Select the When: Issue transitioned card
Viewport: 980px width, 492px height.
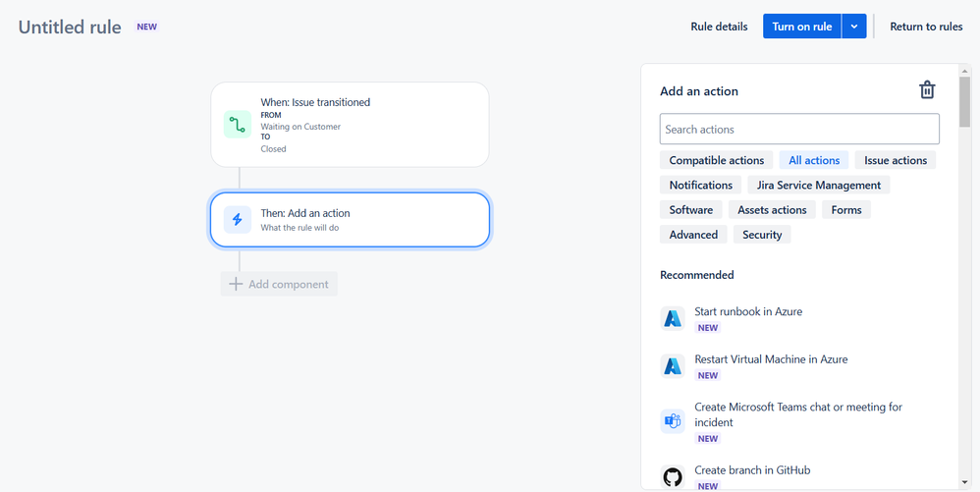(x=350, y=125)
